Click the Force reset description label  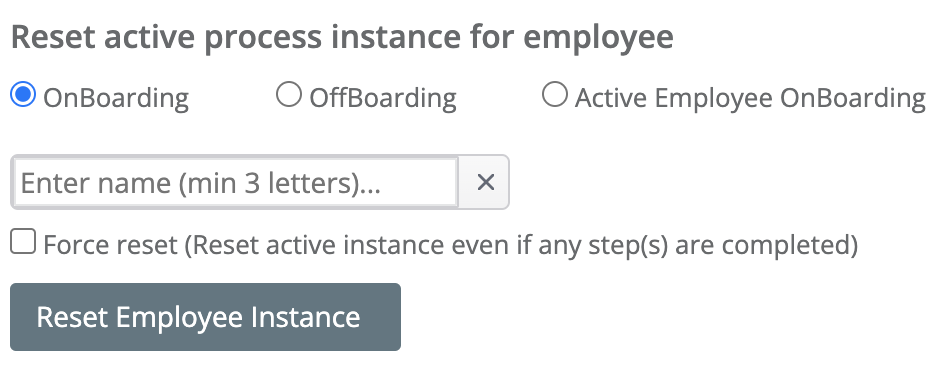pyautogui.click(x=451, y=244)
